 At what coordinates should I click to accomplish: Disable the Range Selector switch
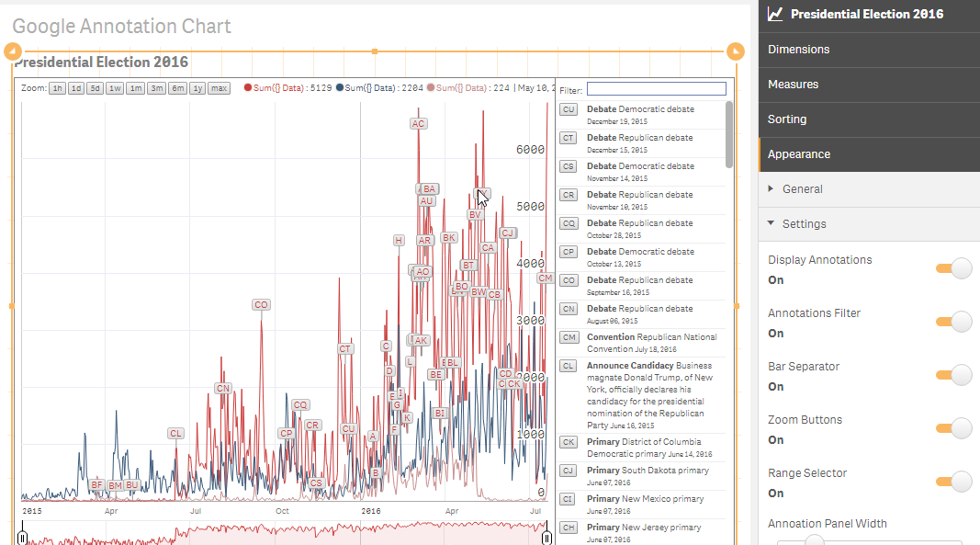[x=953, y=482]
